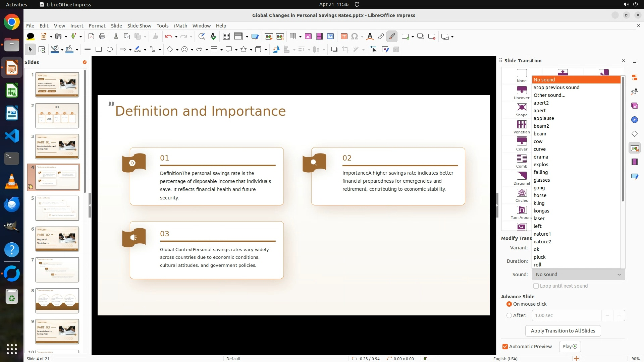Select slide 6 thumbnail in Slides panel

tap(57, 239)
